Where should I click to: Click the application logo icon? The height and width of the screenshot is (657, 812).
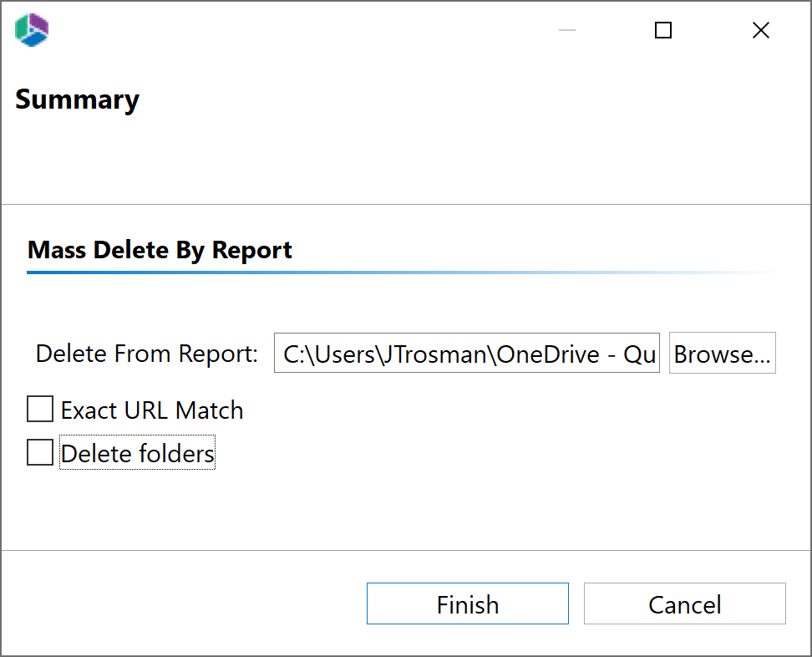31,30
